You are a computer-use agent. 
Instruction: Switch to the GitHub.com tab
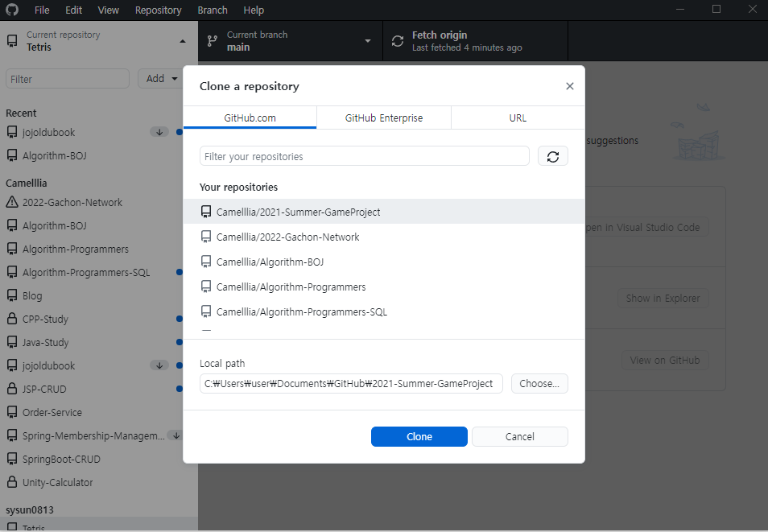click(250, 118)
